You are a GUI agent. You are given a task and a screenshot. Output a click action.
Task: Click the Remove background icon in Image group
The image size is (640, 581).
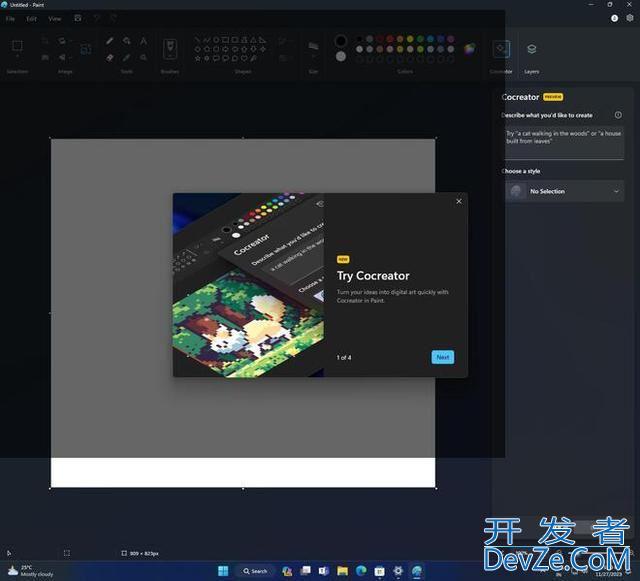[45, 58]
